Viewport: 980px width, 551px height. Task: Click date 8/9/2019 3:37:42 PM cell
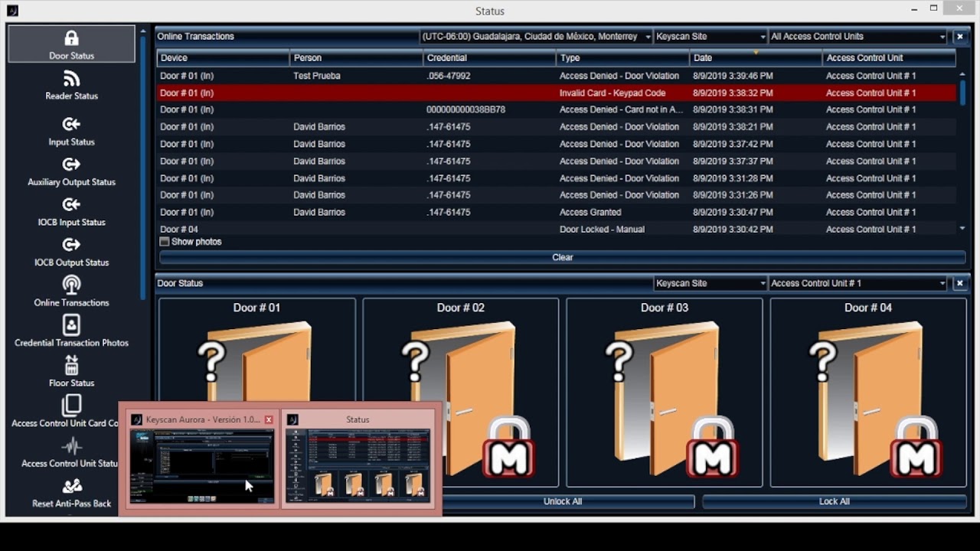[x=733, y=144]
